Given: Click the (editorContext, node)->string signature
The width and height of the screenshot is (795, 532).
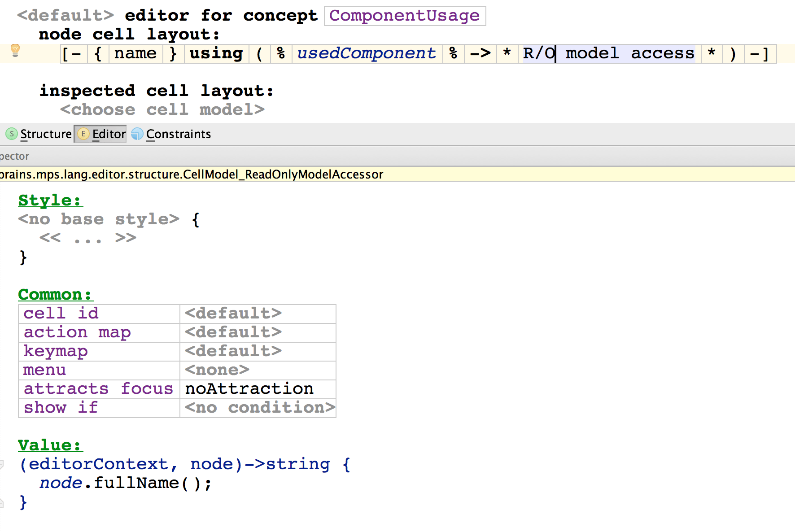Looking at the screenshot, I should [175, 464].
